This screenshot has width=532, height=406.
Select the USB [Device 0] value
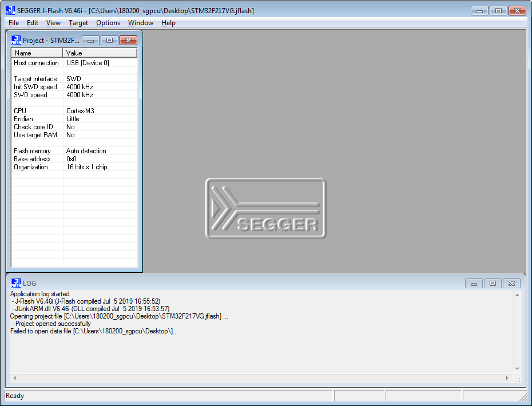tap(88, 63)
